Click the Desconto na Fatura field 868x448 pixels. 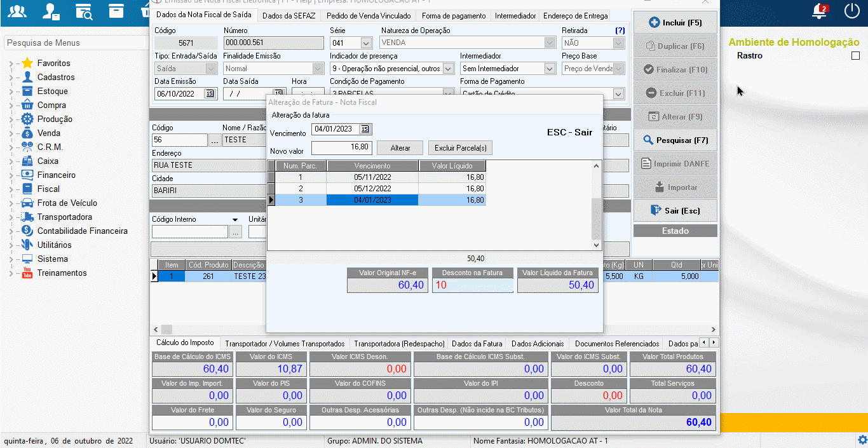tap(473, 285)
